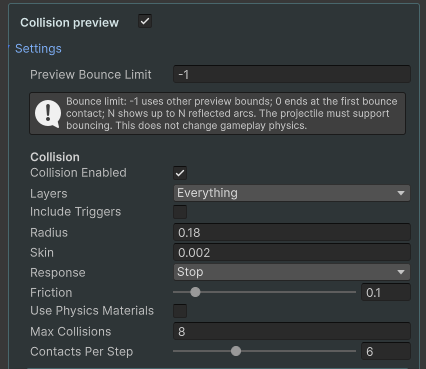Screen dimensions: 426x369
Task: Edit the Preview Bounce Limit field
Action: (x=292, y=74)
